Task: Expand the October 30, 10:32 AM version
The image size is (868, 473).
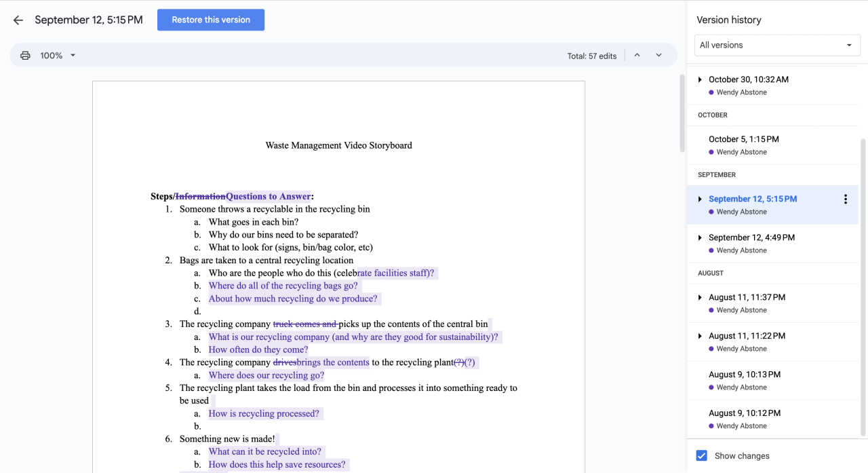Action: click(x=700, y=79)
